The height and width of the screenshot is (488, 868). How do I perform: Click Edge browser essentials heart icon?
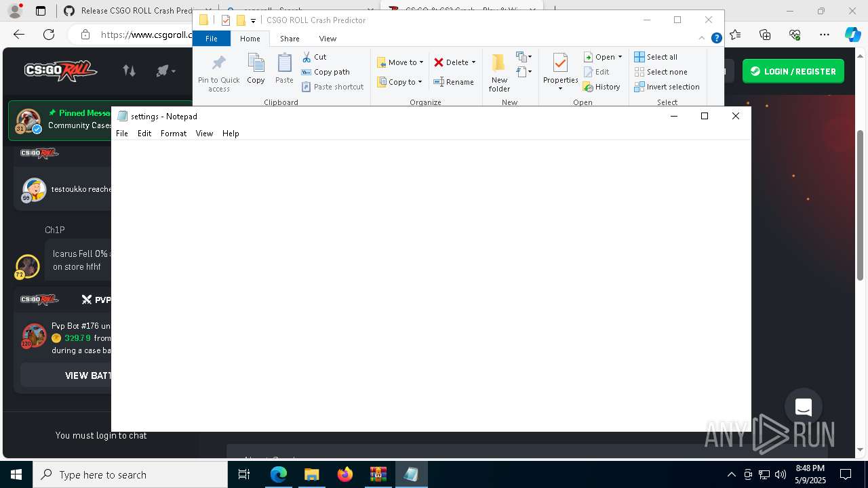click(795, 35)
